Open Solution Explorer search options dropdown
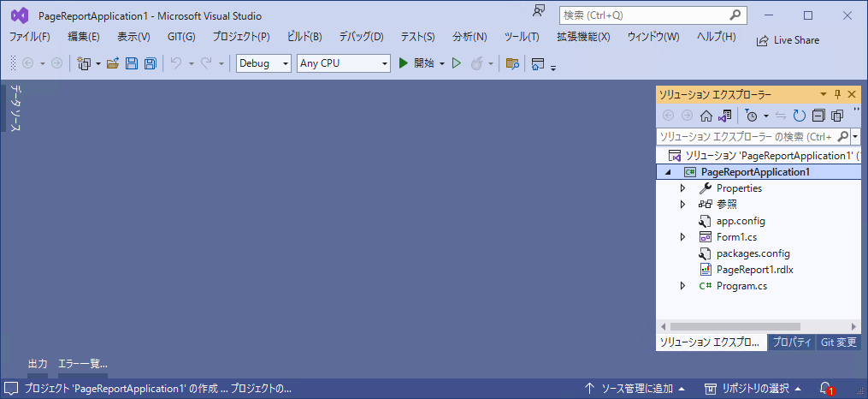868x399 pixels. (x=856, y=136)
